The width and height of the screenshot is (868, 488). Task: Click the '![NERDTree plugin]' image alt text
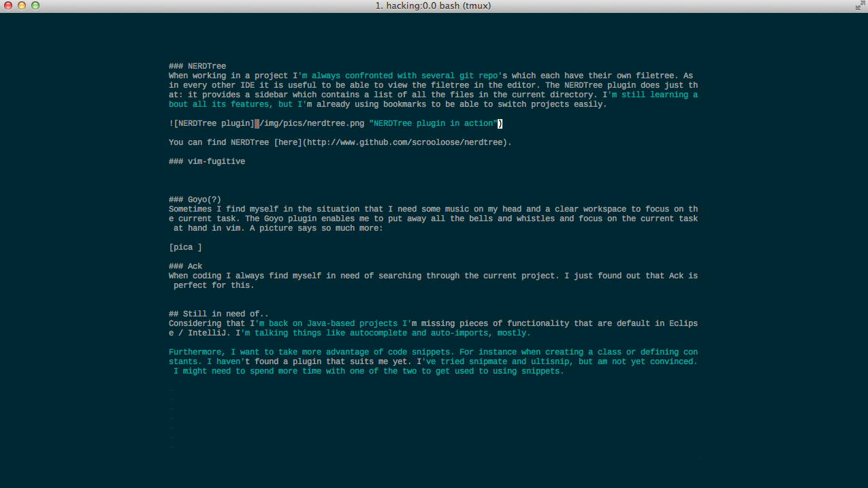(211, 123)
